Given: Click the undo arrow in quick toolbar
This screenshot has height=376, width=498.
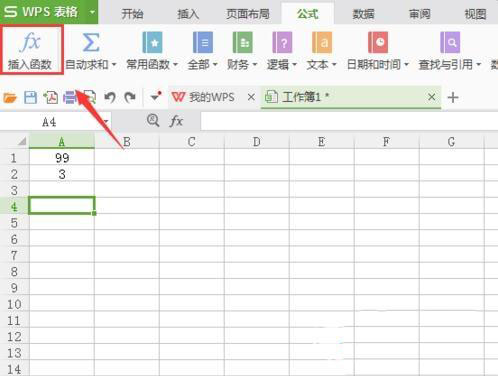Looking at the screenshot, I should pos(110,98).
